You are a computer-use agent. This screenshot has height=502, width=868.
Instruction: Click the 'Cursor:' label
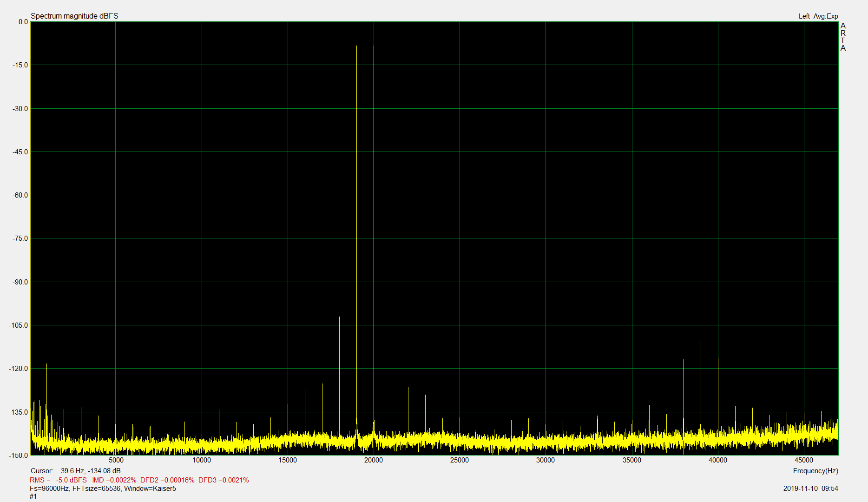coord(42,471)
